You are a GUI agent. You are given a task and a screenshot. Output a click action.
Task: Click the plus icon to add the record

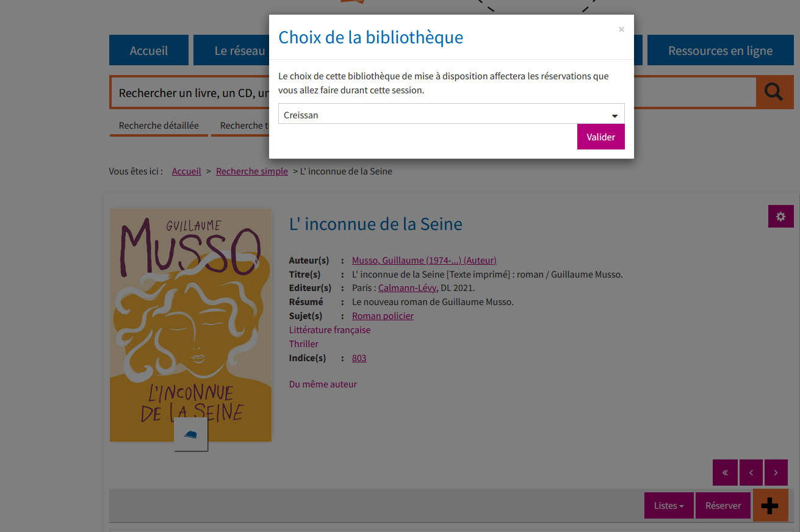770,505
